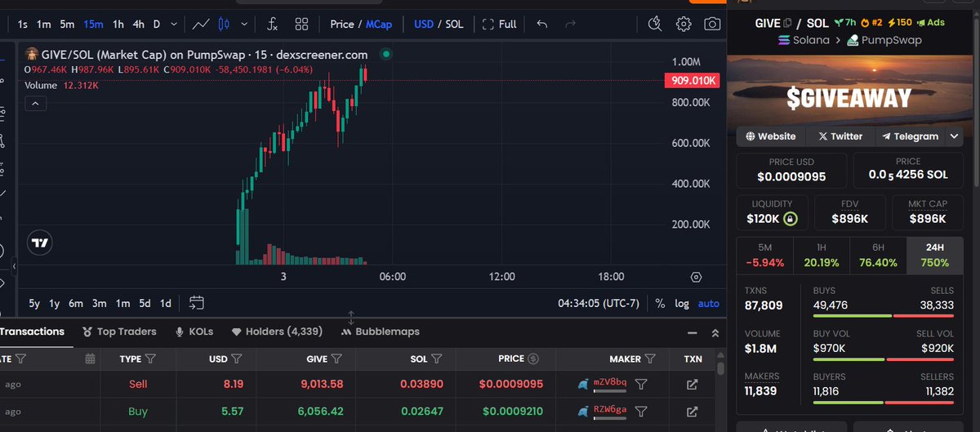Open chart in Full screen
The width and height of the screenshot is (980, 432).
pos(499,24)
